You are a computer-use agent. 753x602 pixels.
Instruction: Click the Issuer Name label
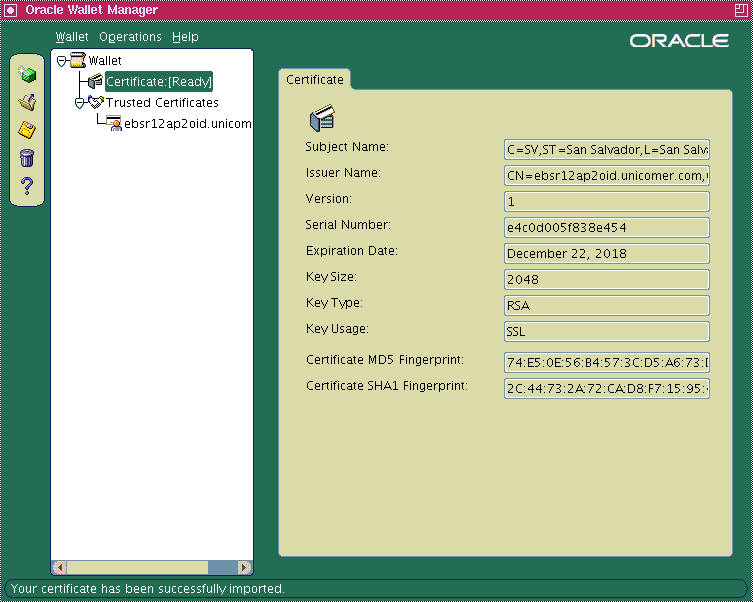(343, 173)
